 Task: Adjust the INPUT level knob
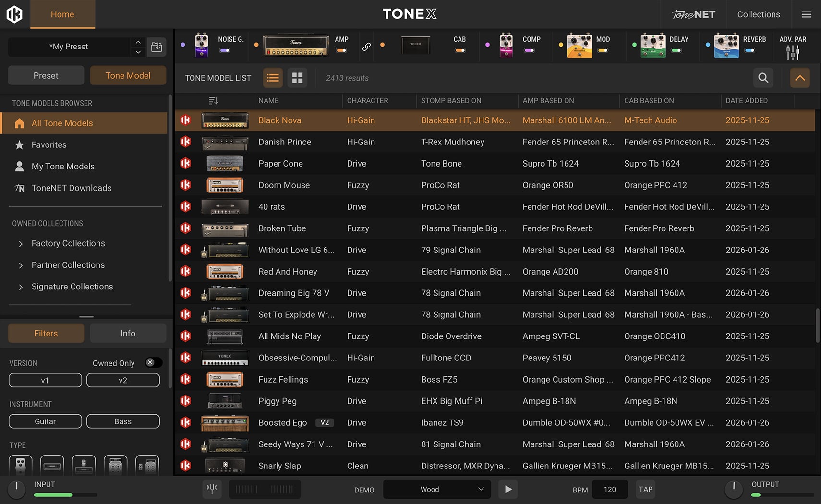[x=17, y=489]
